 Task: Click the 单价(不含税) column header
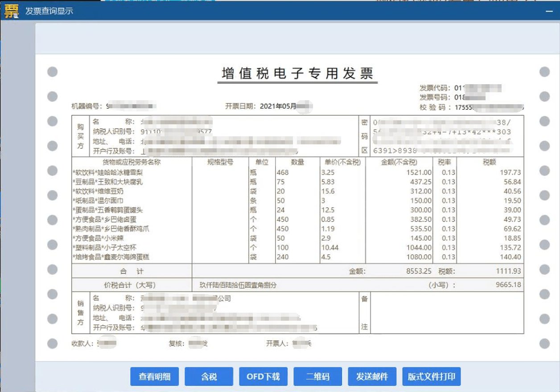coord(342,162)
